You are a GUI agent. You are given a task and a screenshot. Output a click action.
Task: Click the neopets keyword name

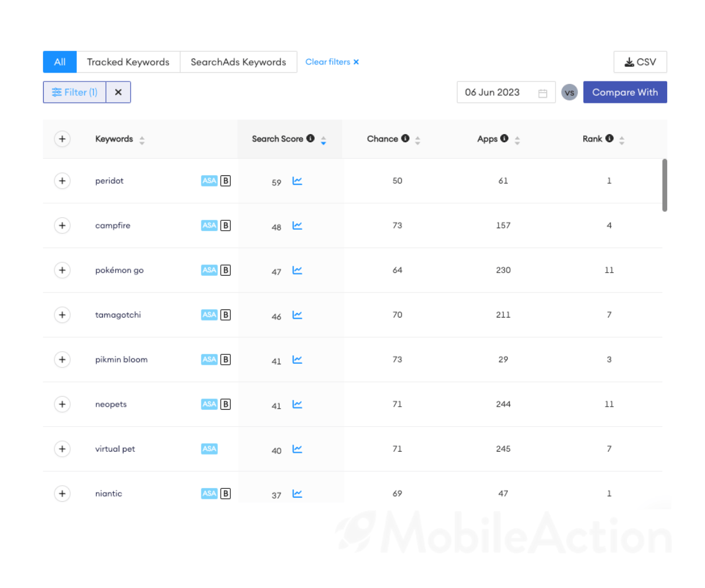110,404
